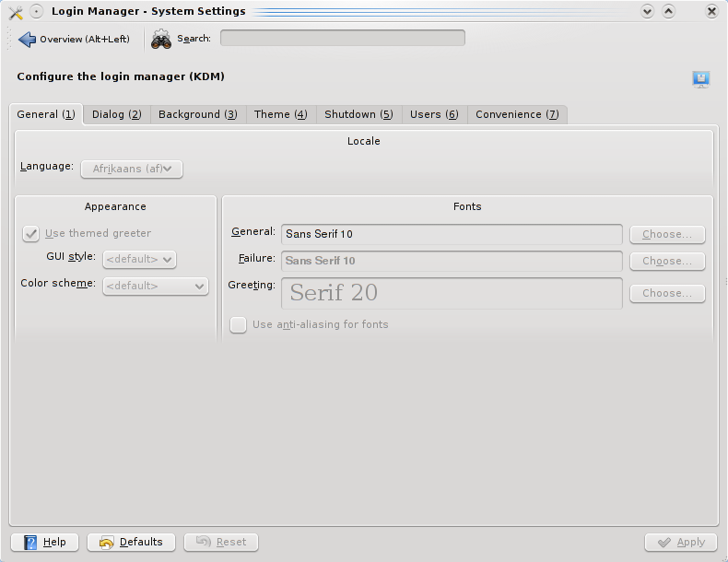Open the Users (6) tab
728x562 pixels.
[x=434, y=114]
